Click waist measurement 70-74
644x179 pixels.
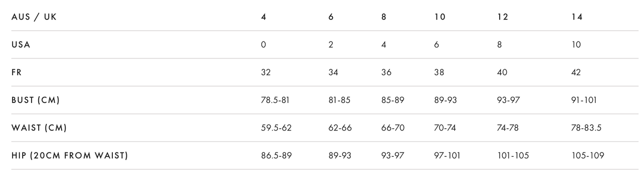(x=445, y=128)
